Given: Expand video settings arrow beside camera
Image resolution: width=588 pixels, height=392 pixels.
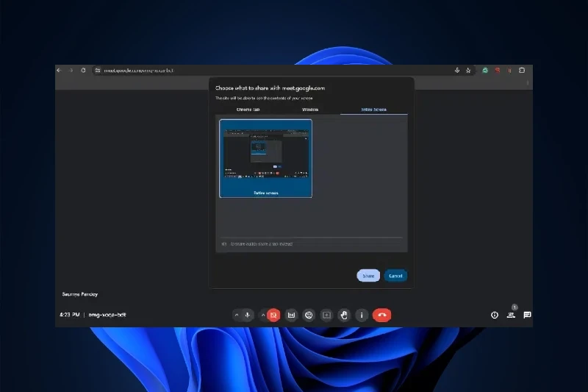Looking at the screenshot, I should click(263, 315).
